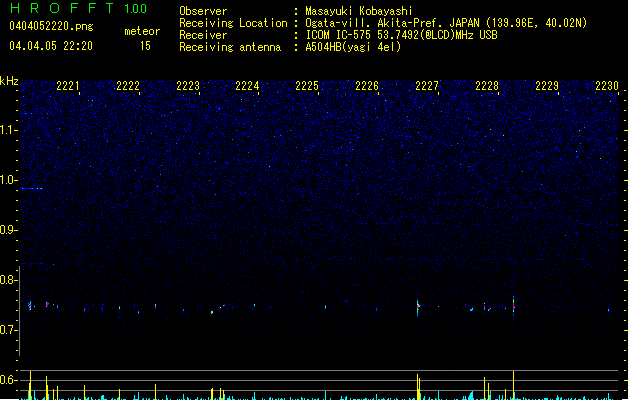Click the 2229 time axis marker
Image resolution: width=629 pixels, height=400 pixels.
tap(547, 86)
